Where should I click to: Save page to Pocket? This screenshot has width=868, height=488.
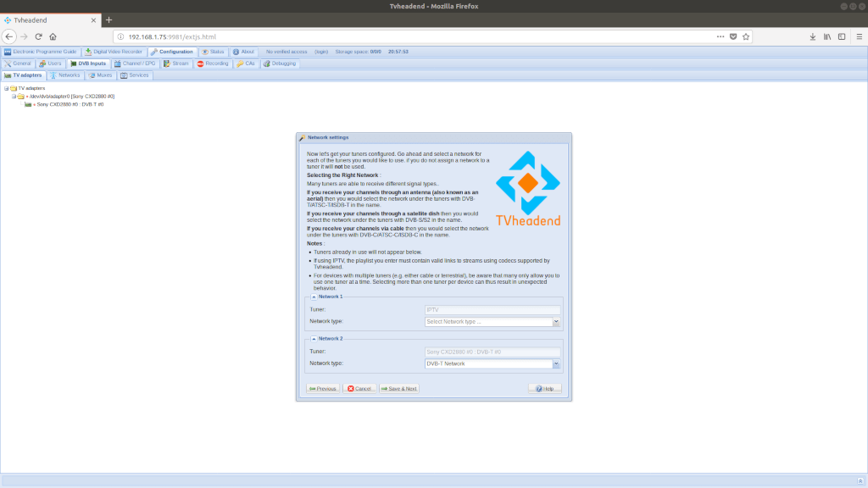coord(732,36)
